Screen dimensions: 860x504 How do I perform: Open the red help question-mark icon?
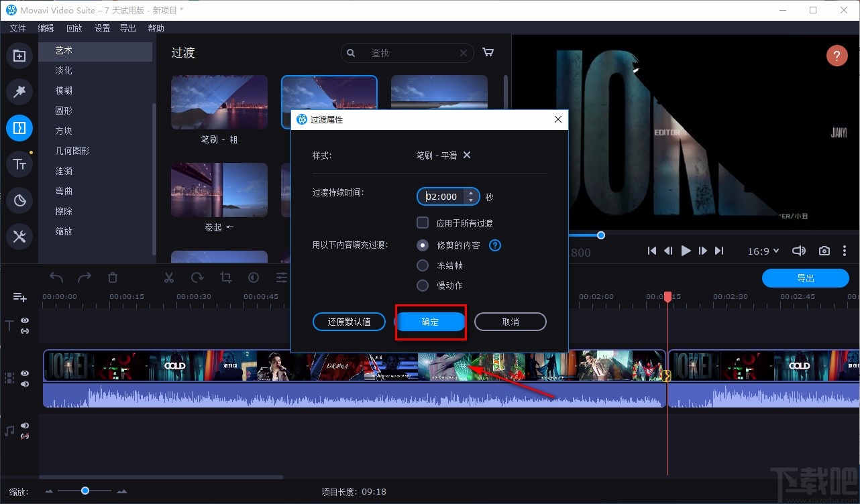(837, 56)
